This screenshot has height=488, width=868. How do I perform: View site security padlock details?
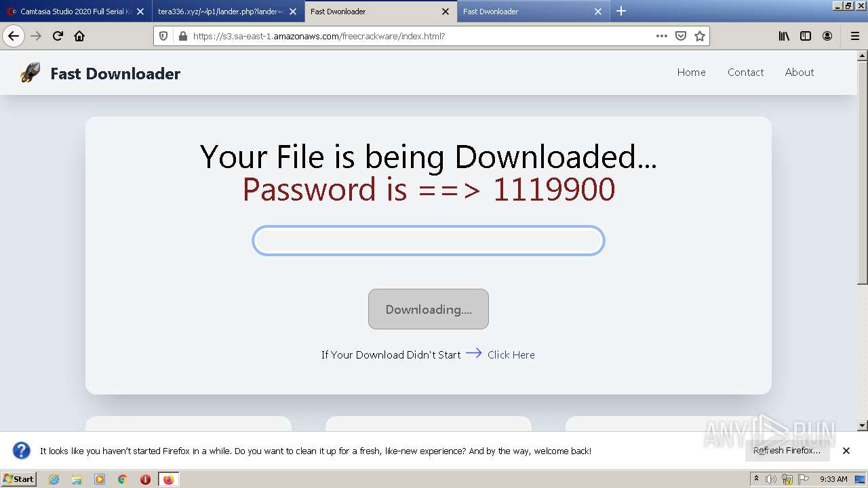pos(182,36)
